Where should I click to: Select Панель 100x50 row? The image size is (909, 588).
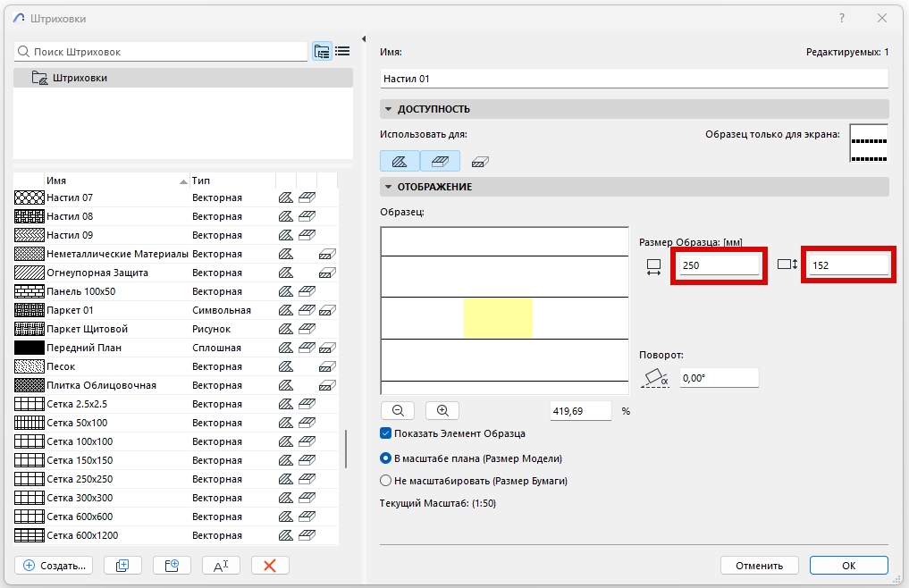[176, 291]
